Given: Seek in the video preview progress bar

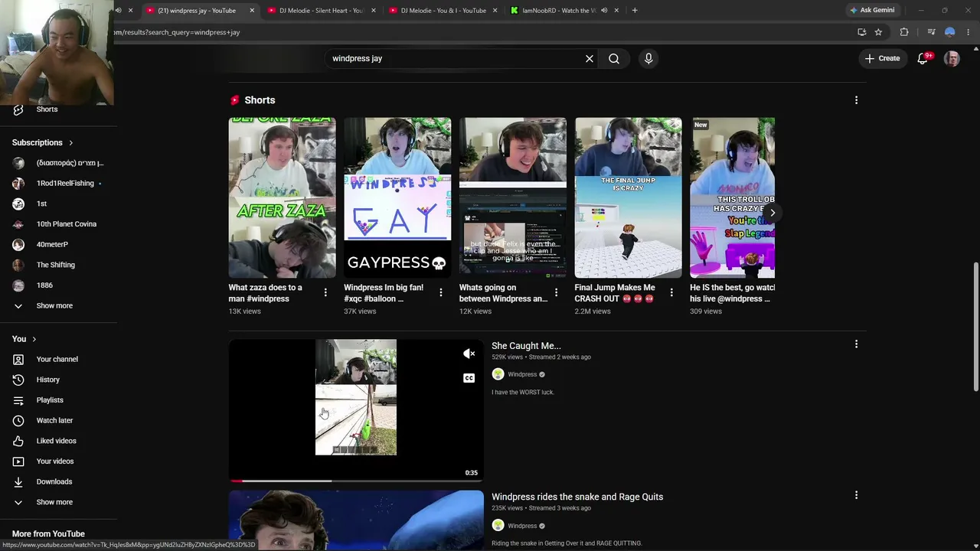Looking at the screenshot, I should (356, 481).
